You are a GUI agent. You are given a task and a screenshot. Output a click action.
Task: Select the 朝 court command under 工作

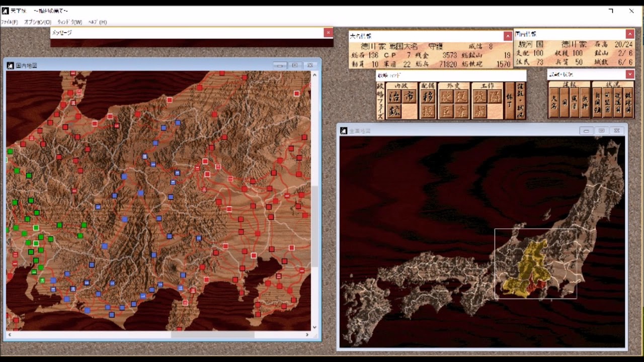pos(480,112)
